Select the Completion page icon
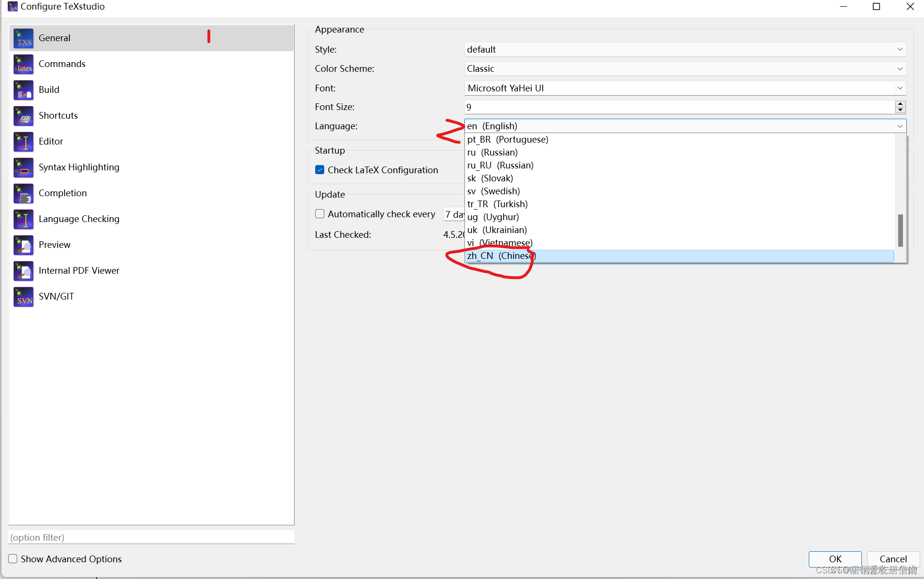 coord(23,193)
